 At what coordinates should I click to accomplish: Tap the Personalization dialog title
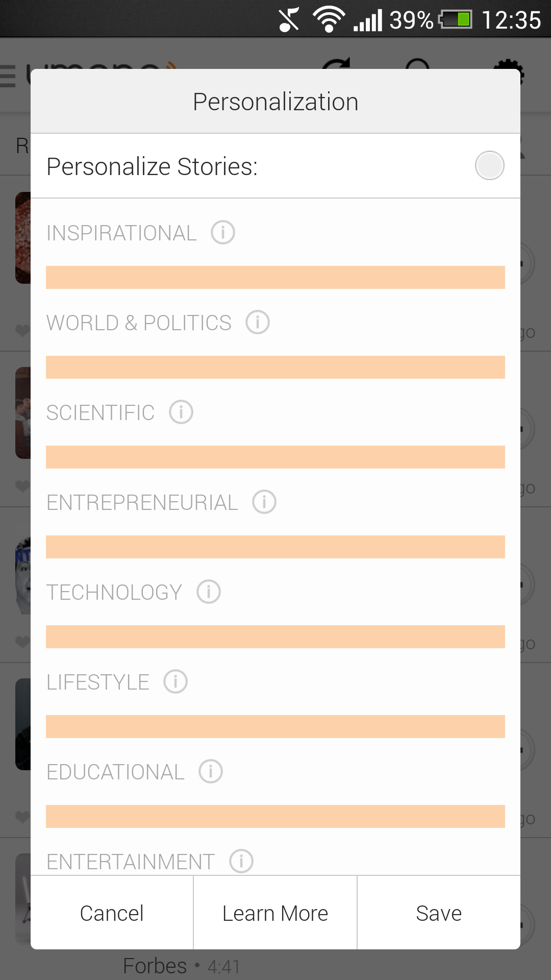[275, 102]
